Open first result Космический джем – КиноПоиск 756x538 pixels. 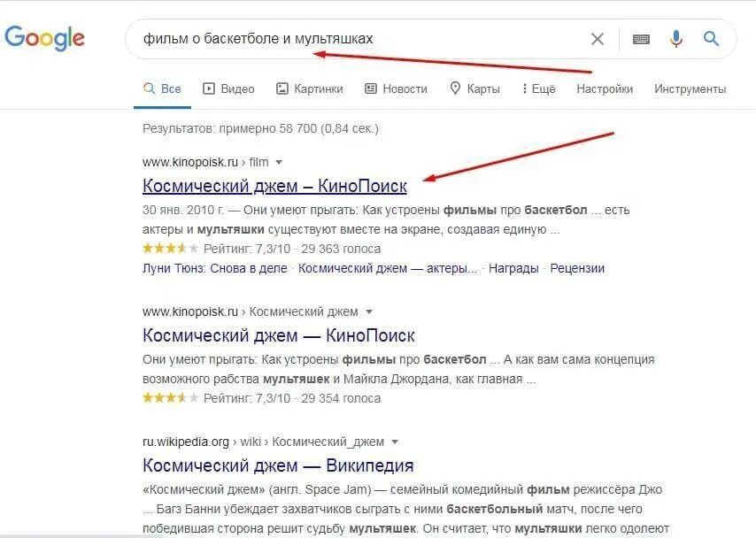click(x=274, y=186)
